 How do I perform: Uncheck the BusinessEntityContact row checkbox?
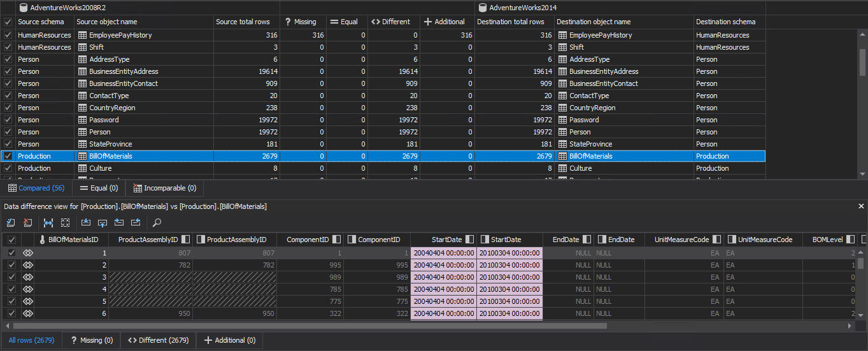(8, 83)
